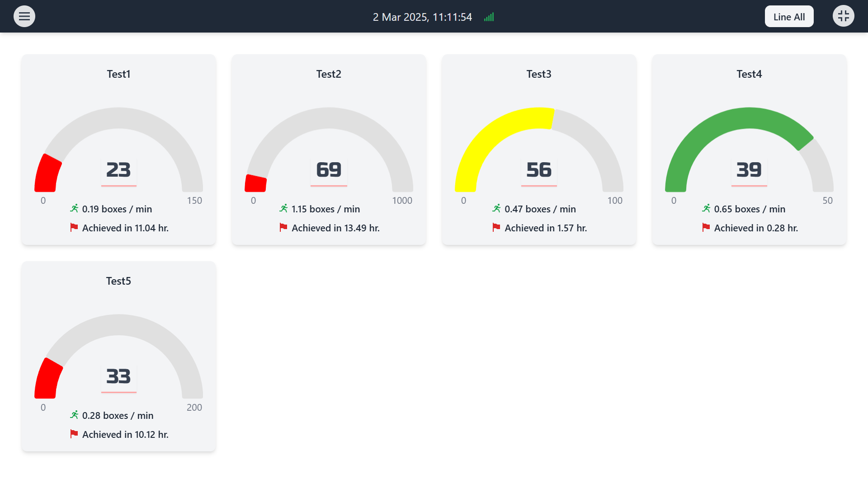Select the Test1 card title

pos(118,74)
